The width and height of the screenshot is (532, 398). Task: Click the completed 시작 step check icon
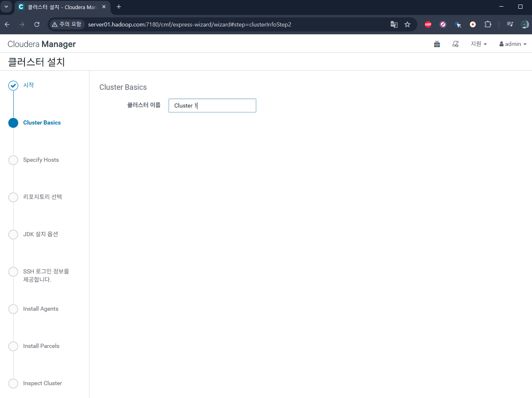(13, 86)
